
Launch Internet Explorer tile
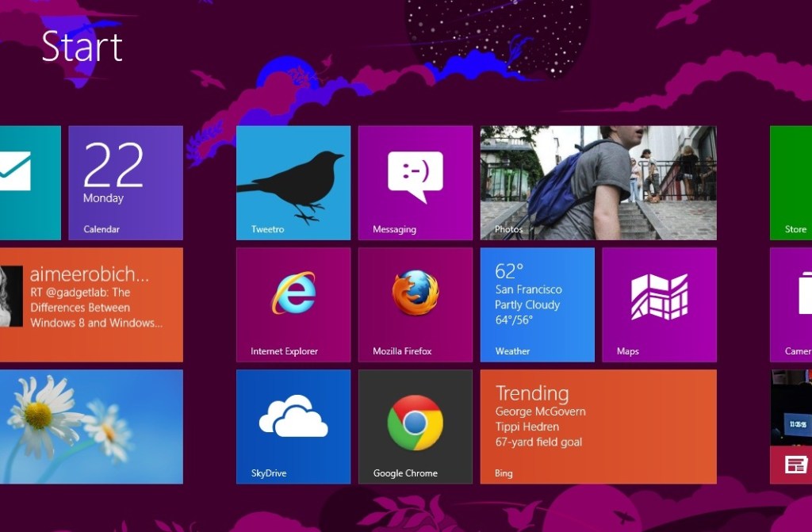pos(293,304)
